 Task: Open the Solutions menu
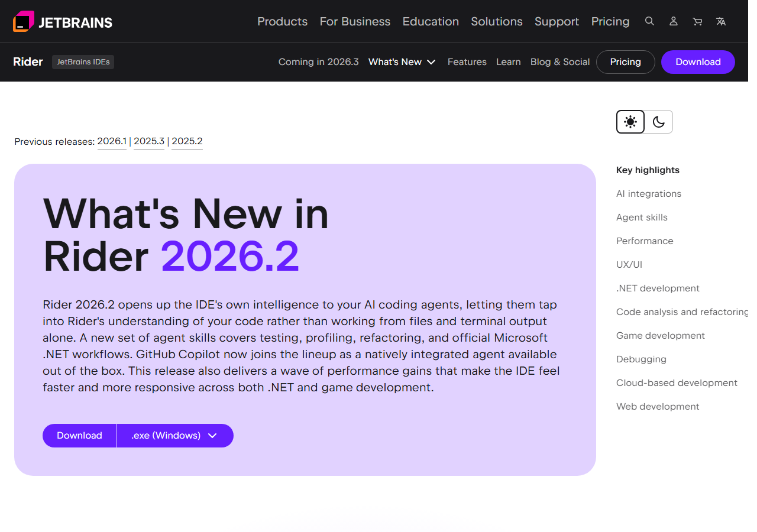point(497,22)
